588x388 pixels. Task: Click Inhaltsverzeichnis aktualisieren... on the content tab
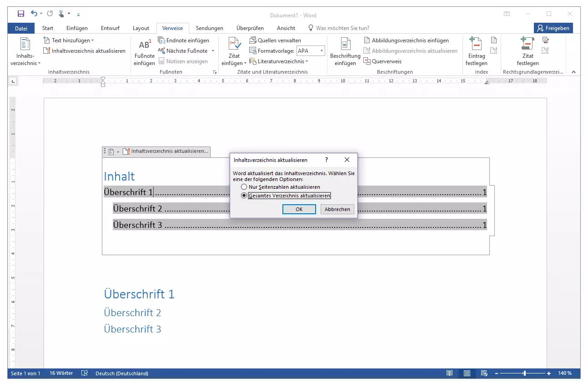166,151
